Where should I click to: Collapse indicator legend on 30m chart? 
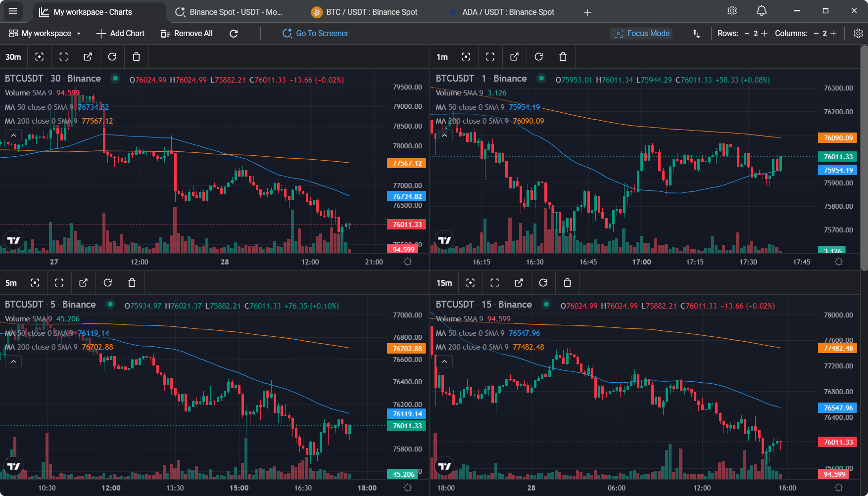13,135
